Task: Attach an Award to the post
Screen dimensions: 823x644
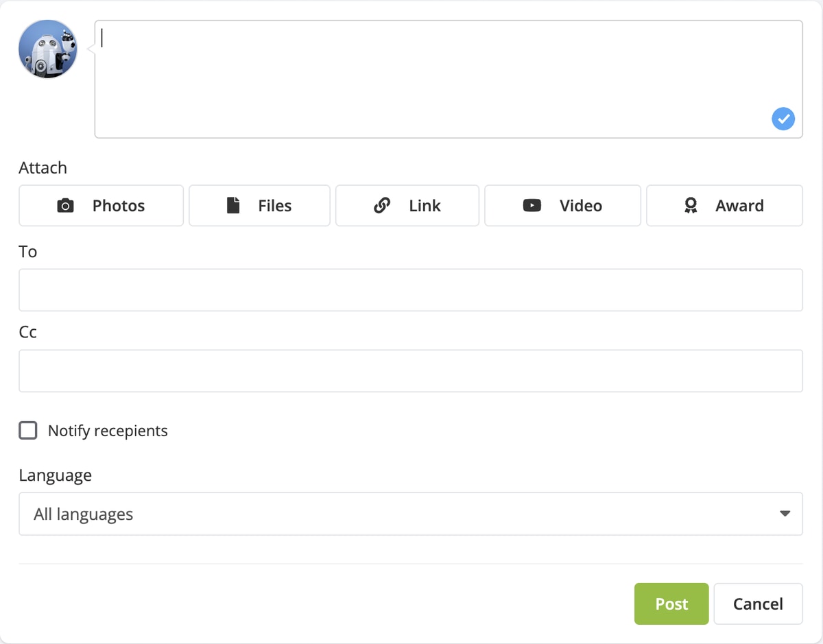Action: [x=724, y=206]
